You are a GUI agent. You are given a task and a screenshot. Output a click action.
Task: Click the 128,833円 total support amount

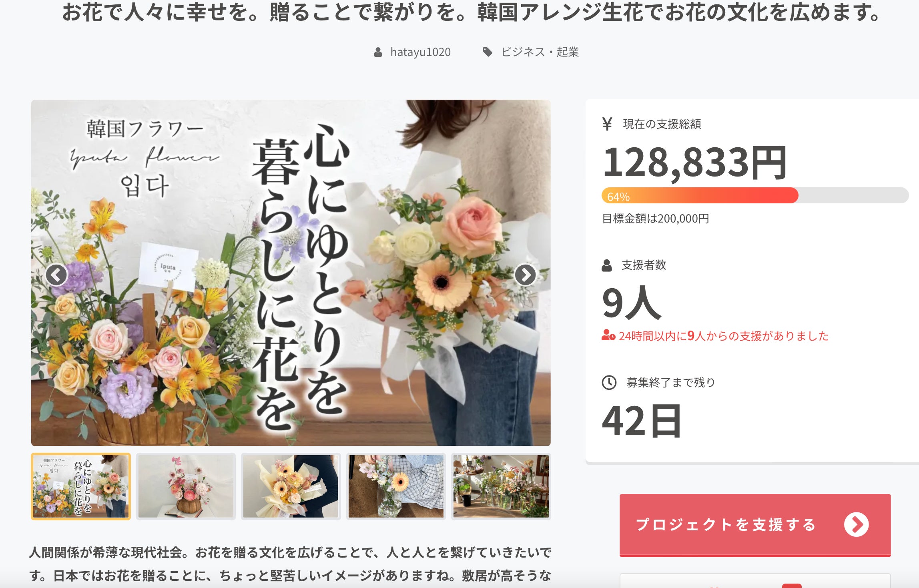coord(695,163)
